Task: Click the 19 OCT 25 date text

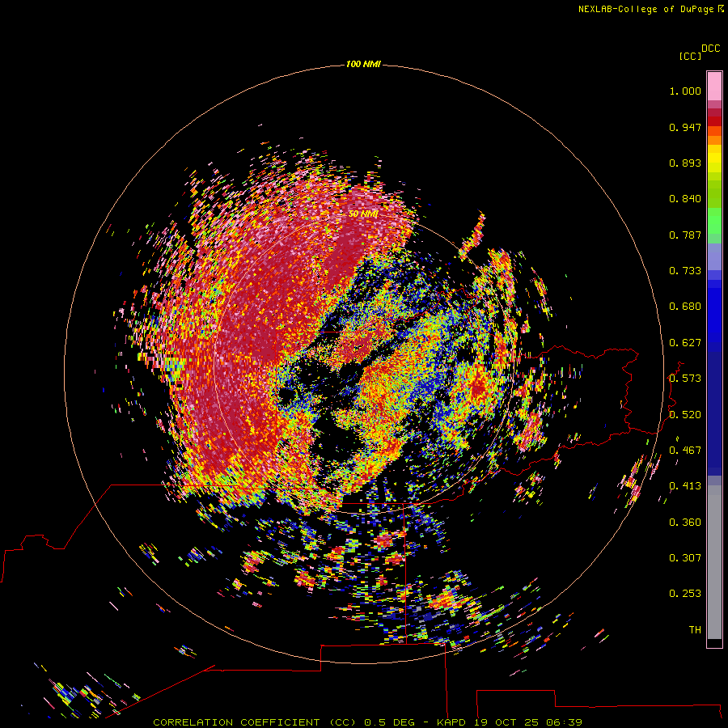Action: (506, 722)
